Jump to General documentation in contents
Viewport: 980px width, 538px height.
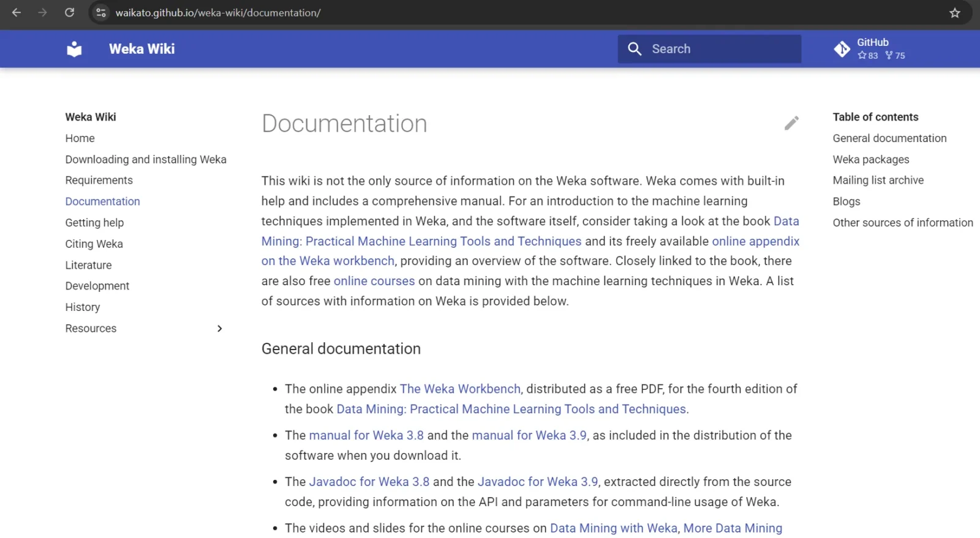(x=889, y=138)
